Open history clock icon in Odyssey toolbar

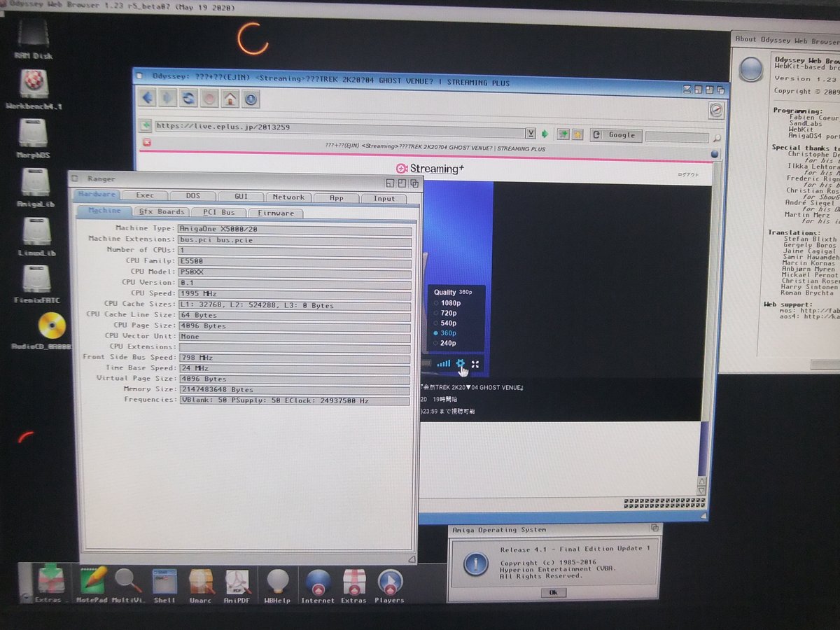tap(251, 99)
